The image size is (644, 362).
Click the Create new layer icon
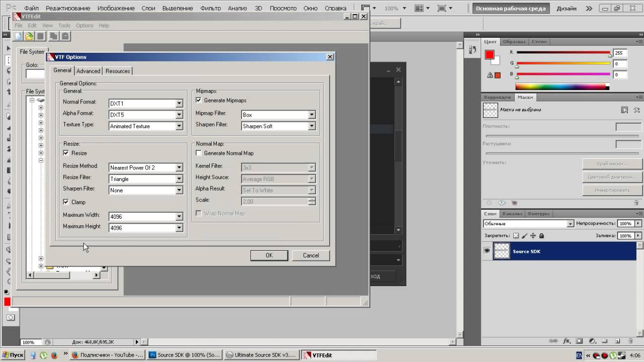click(617, 340)
